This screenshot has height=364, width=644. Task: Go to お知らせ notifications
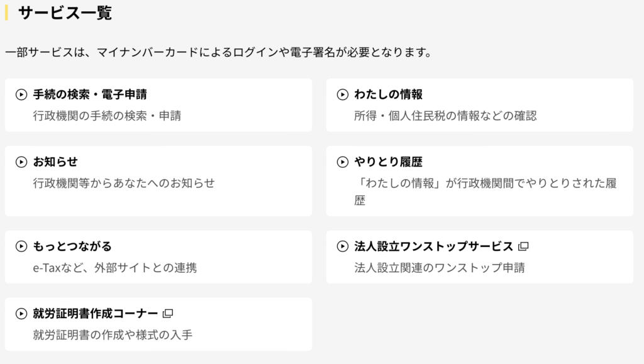coord(55,162)
